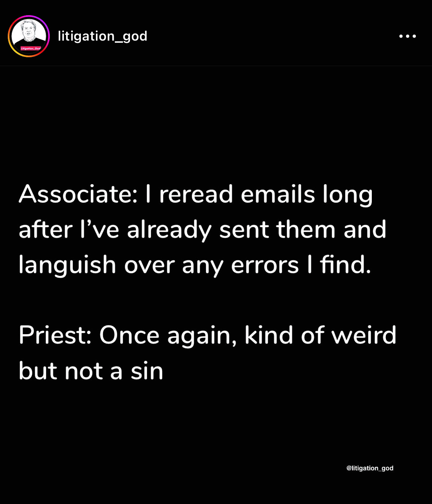Tap the red Litigation_God banner in avatar

tap(31, 48)
